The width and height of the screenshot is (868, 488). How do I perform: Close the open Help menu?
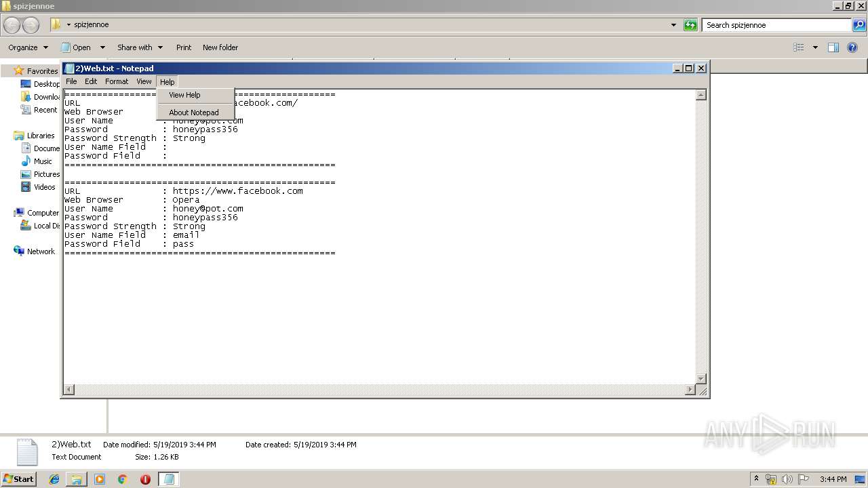coord(167,81)
